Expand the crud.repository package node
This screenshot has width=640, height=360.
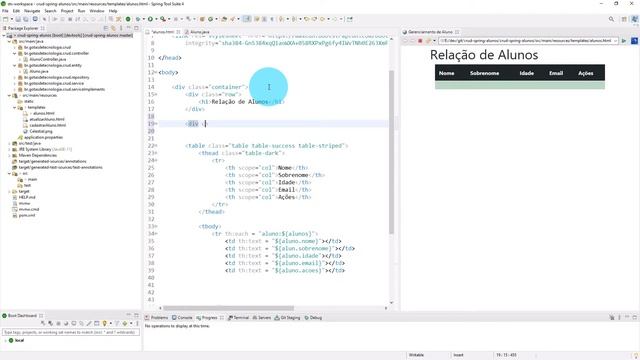(15, 77)
